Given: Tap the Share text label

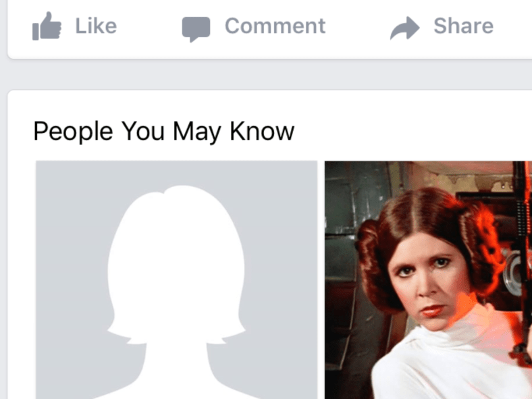Looking at the screenshot, I should tap(463, 26).
